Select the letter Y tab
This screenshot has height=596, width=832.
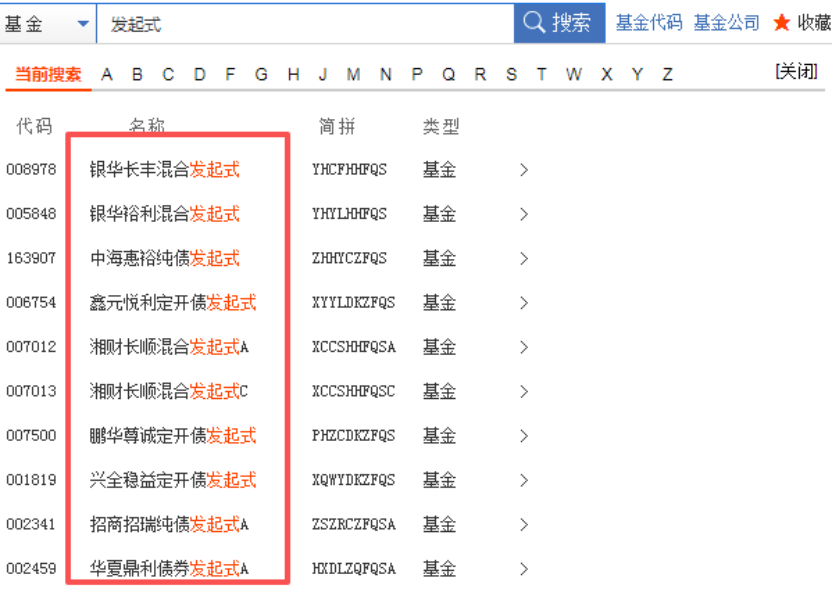tap(637, 74)
